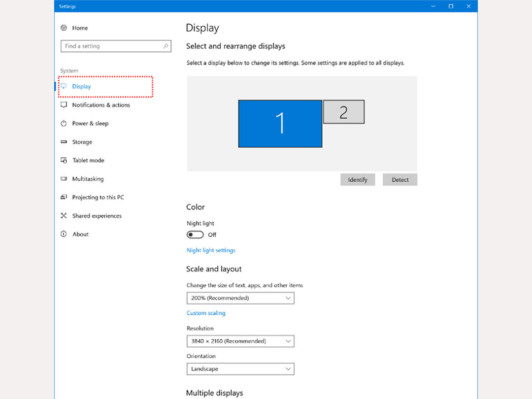
Task: Open the About settings page
Action: tap(80, 234)
